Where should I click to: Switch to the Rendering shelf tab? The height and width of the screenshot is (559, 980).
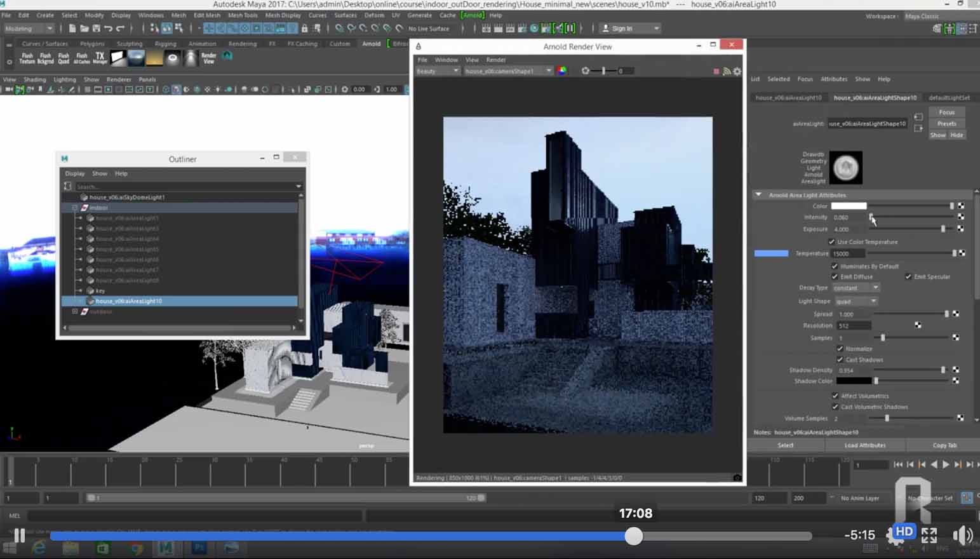coord(242,44)
